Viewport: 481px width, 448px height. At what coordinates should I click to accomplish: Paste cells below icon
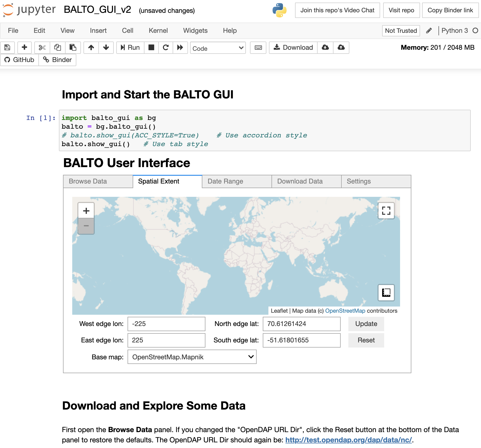pos(73,48)
